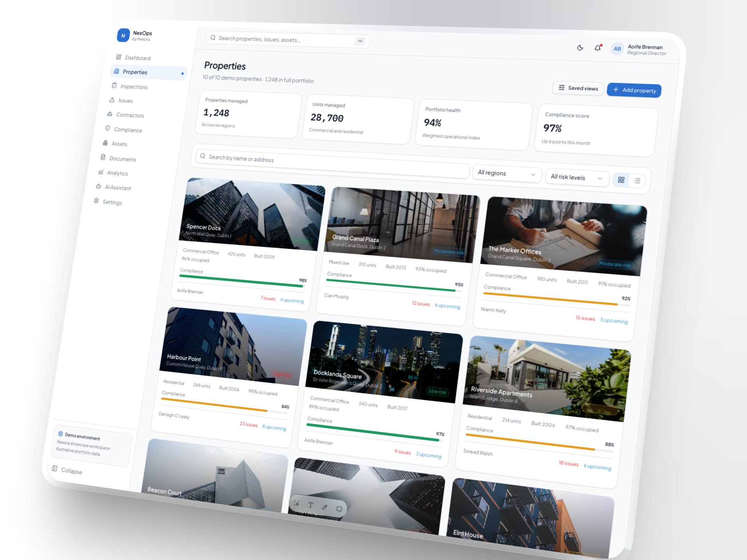This screenshot has height=560, width=747.
Task: Click '23 issues' on Harbour Point card
Action: pyautogui.click(x=249, y=424)
